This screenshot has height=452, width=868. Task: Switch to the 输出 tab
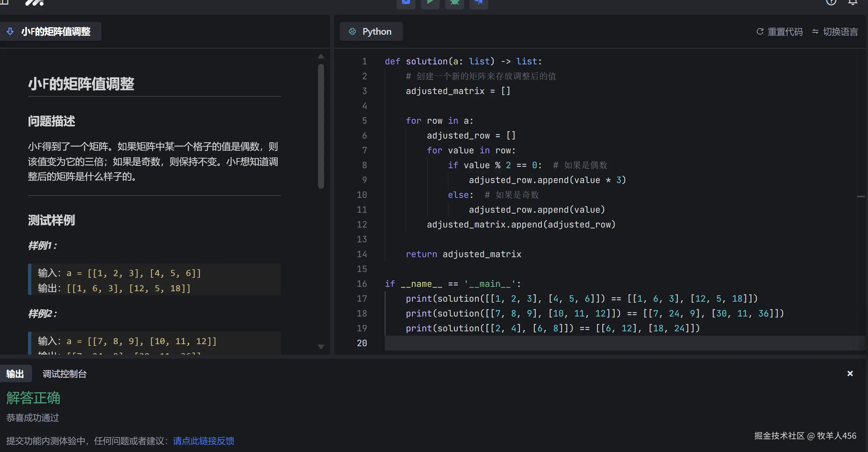15,374
